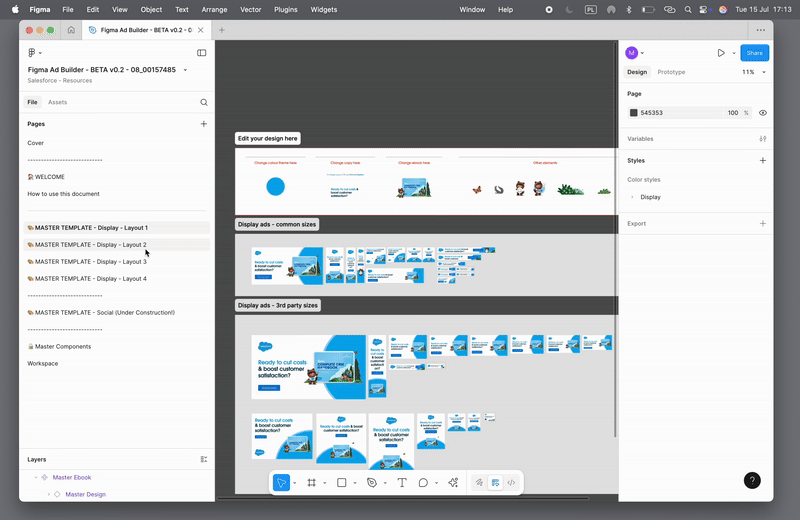Click the blue colour theme circle
Screen dimensions: 800x520
click(x=276, y=187)
